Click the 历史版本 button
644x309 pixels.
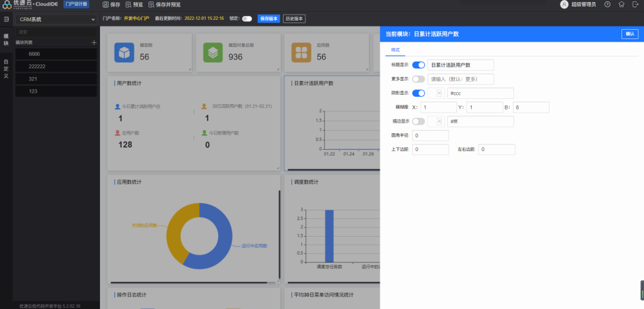(x=294, y=19)
